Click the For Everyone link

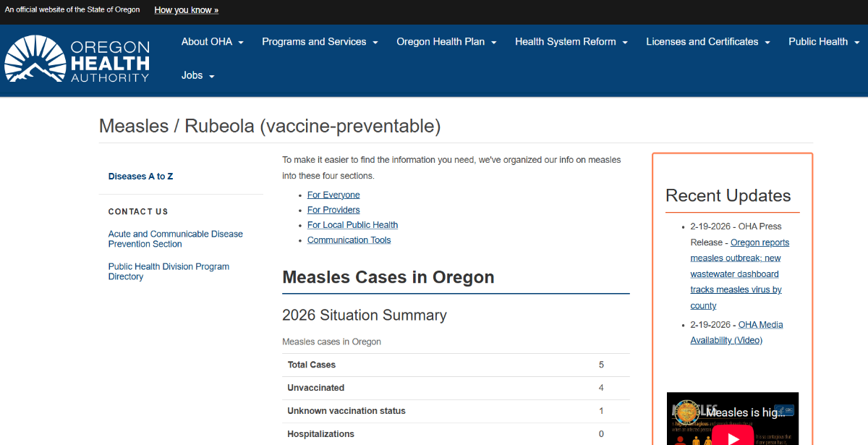pos(333,194)
